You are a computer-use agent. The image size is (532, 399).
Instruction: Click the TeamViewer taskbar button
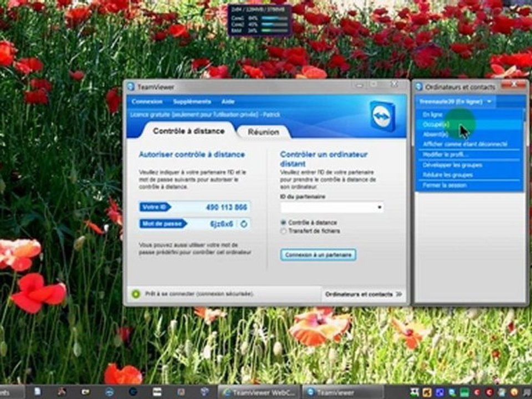pos(342,392)
